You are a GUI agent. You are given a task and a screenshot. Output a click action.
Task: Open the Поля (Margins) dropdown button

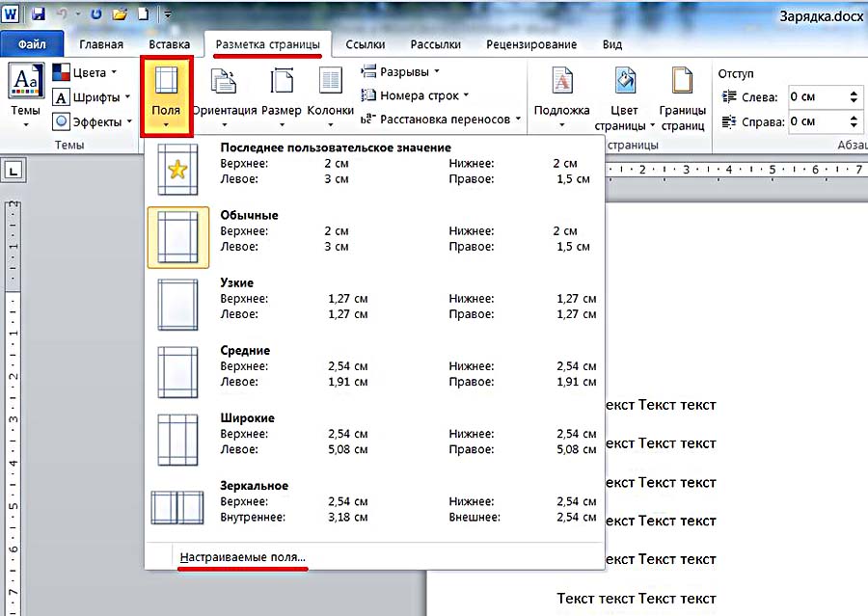166,94
